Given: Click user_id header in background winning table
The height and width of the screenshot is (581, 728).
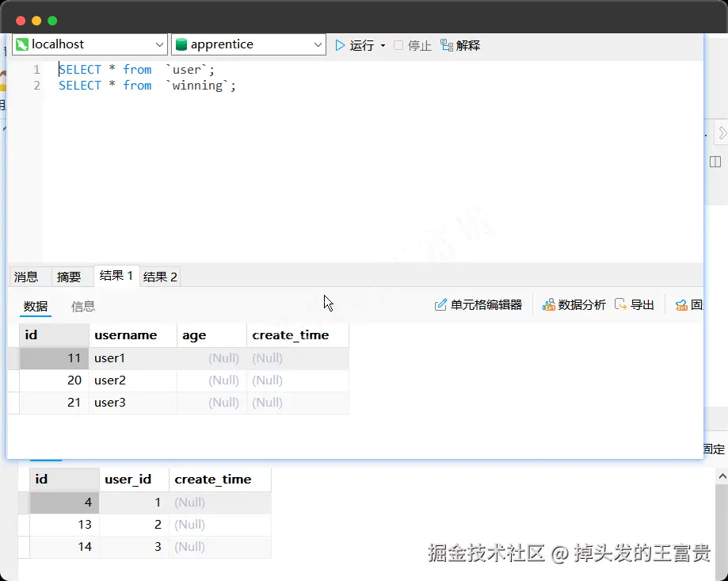Looking at the screenshot, I should point(134,480).
